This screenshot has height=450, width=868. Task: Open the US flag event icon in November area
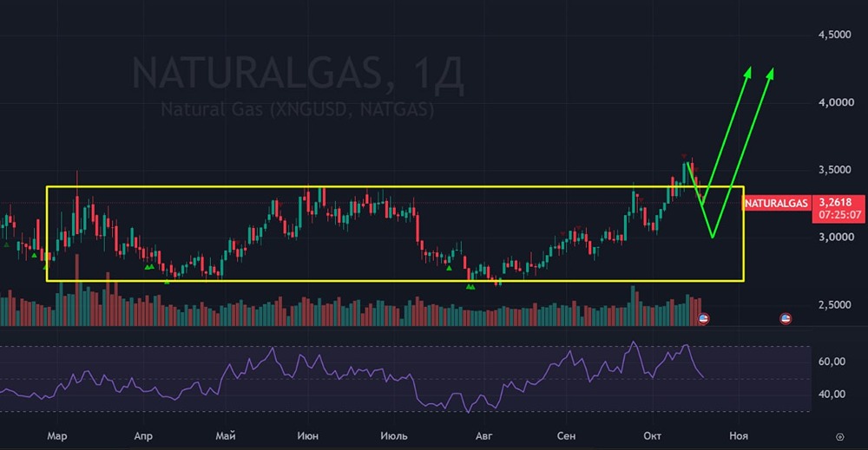[785, 318]
